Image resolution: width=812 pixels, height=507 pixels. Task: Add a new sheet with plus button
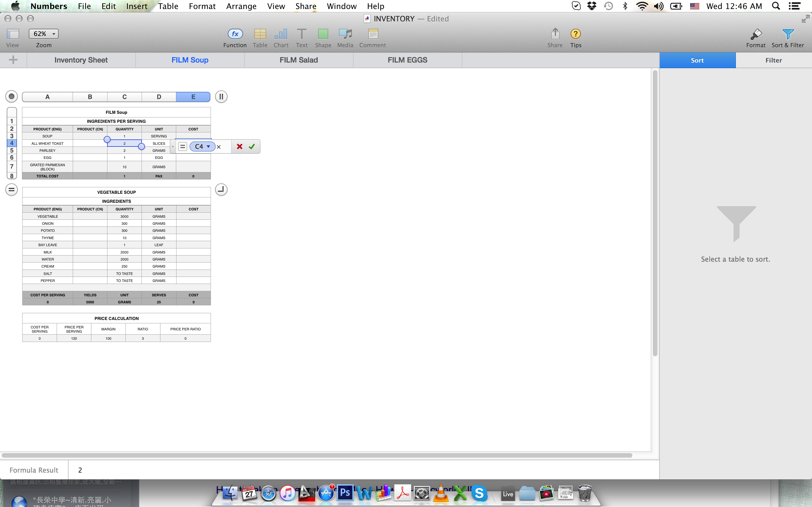click(x=13, y=60)
